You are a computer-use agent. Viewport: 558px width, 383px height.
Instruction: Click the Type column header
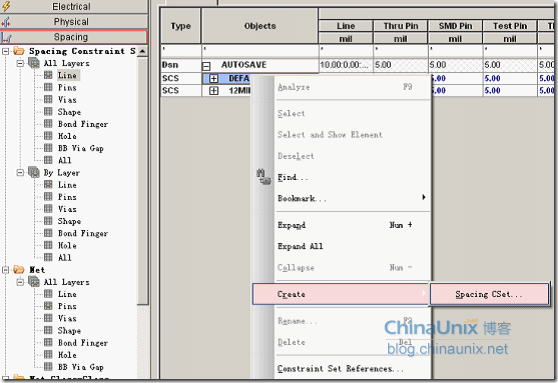[x=180, y=26]
